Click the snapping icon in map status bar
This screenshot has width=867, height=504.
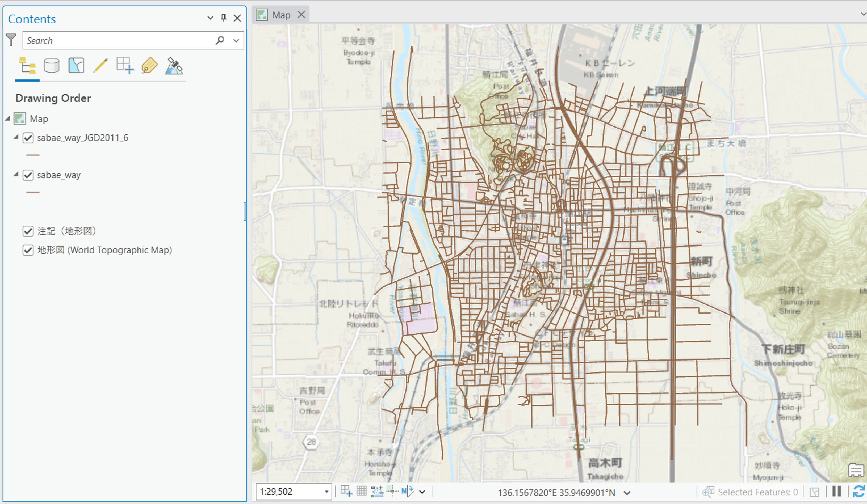pos(346,491)
